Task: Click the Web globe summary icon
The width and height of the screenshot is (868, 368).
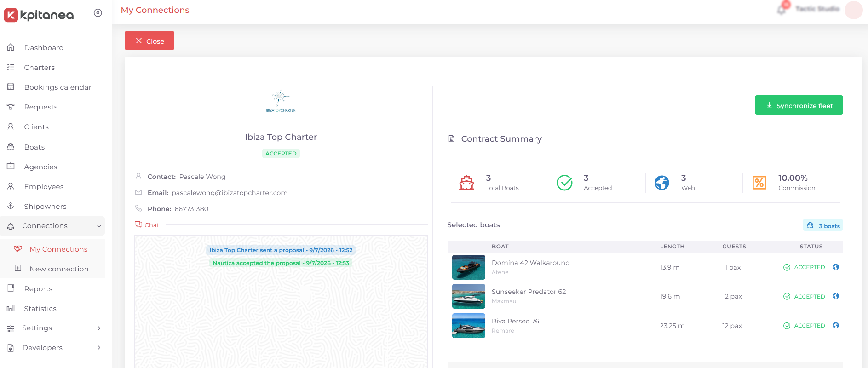Action: click(x=662, y=183)
